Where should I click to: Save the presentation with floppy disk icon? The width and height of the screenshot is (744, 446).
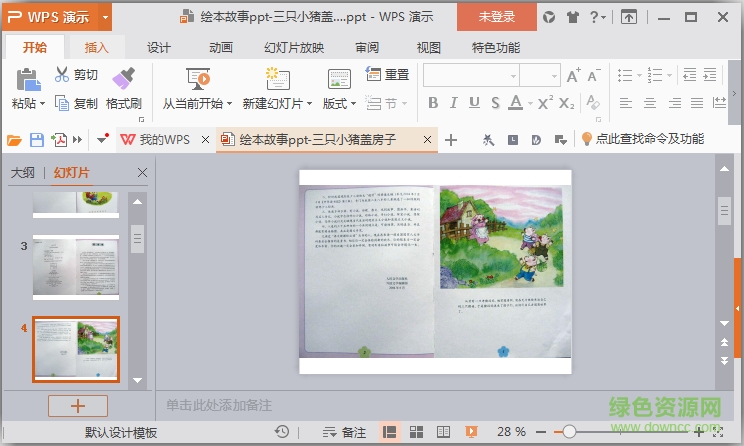click(x=37, y=140)
